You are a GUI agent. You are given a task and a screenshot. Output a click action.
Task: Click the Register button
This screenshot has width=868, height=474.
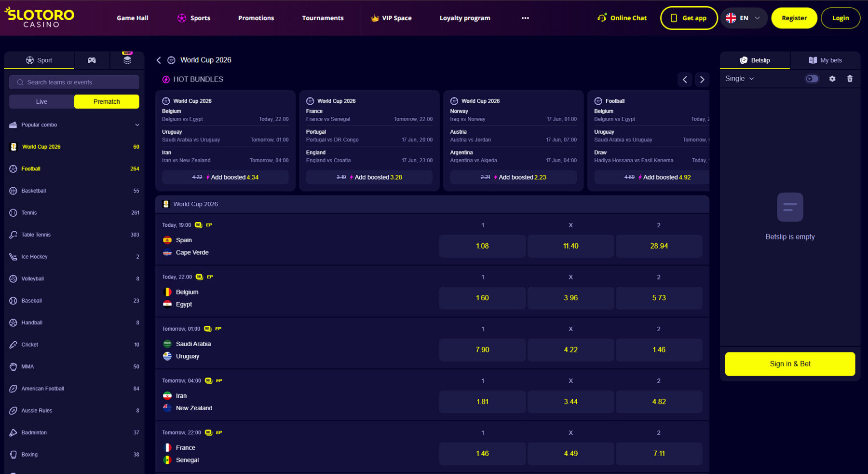794,18
